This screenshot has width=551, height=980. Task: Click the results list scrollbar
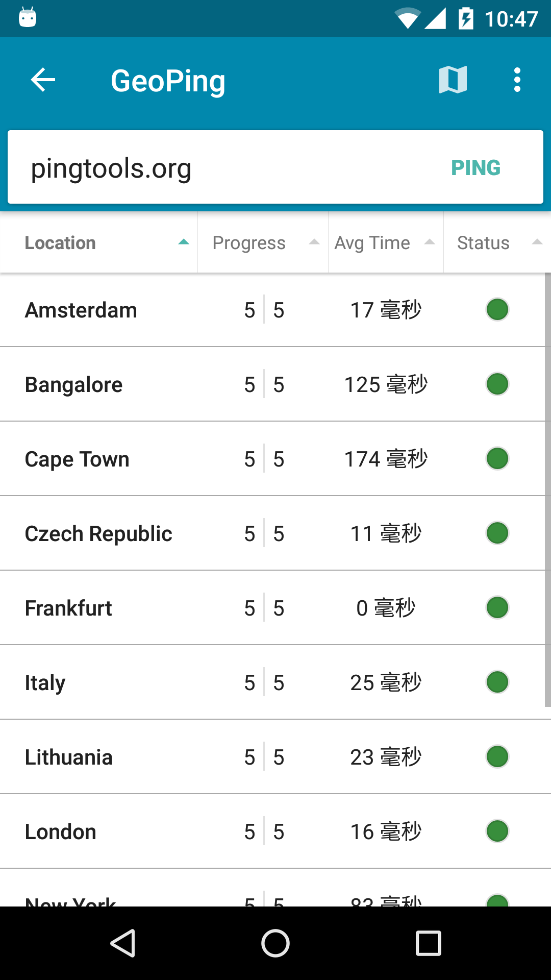click(548, 490)
